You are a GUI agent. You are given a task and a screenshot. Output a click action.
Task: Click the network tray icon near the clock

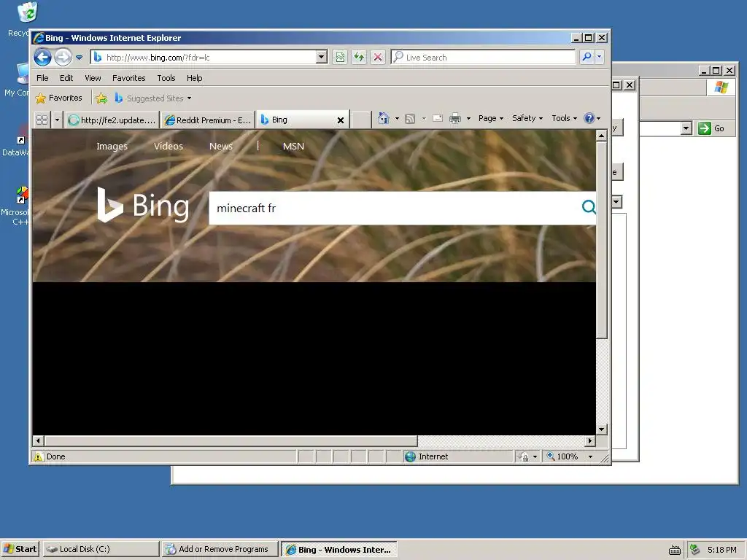(x=695, y=549)
